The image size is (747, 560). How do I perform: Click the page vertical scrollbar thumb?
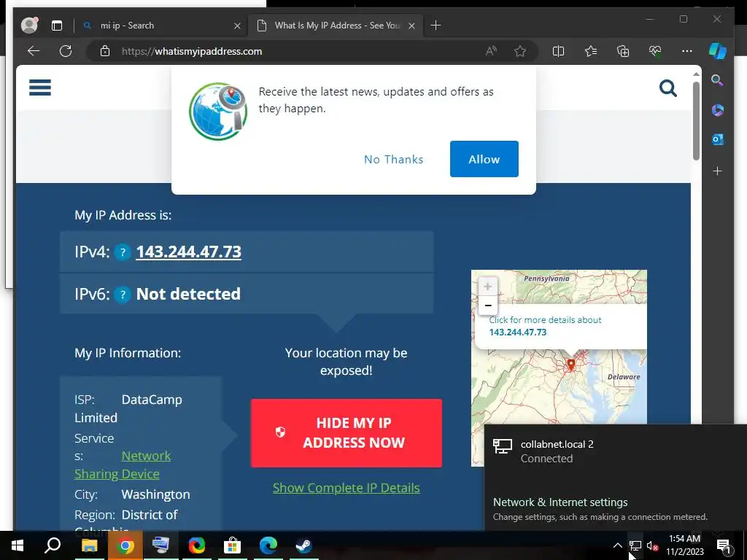click(696, 121)
